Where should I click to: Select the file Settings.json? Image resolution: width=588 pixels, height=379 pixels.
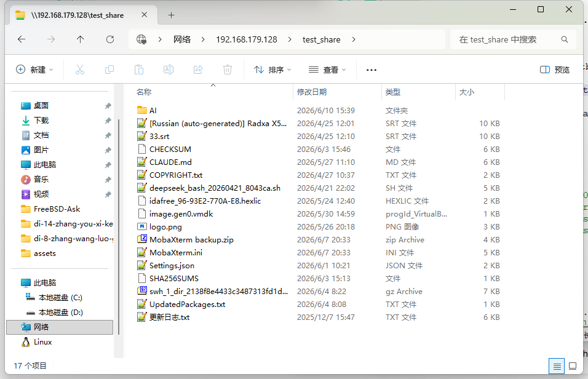pos(172,266)
